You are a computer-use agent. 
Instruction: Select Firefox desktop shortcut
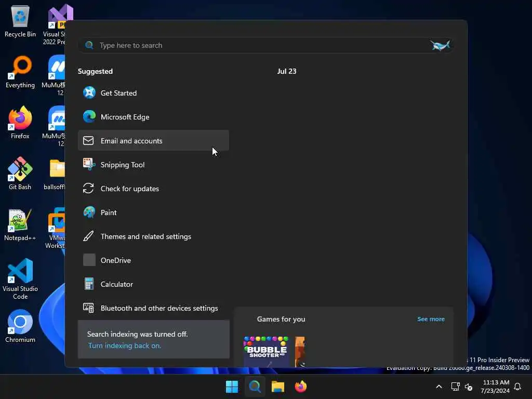pyautogui.click(x=20, y=123)
